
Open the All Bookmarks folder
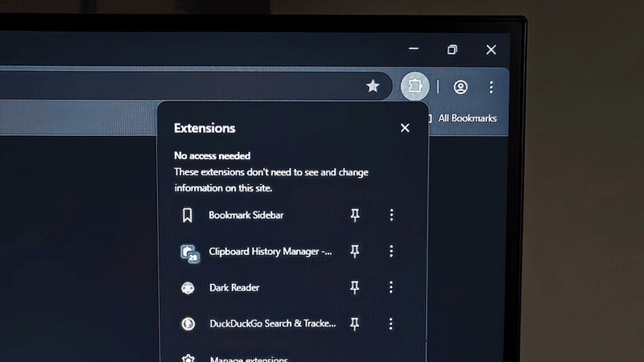pos(462,118)
